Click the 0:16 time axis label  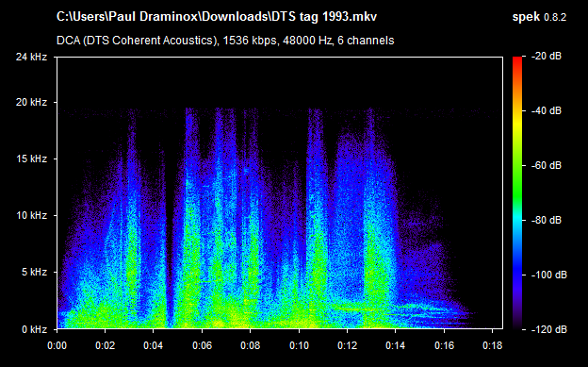(x=444, y=345)
